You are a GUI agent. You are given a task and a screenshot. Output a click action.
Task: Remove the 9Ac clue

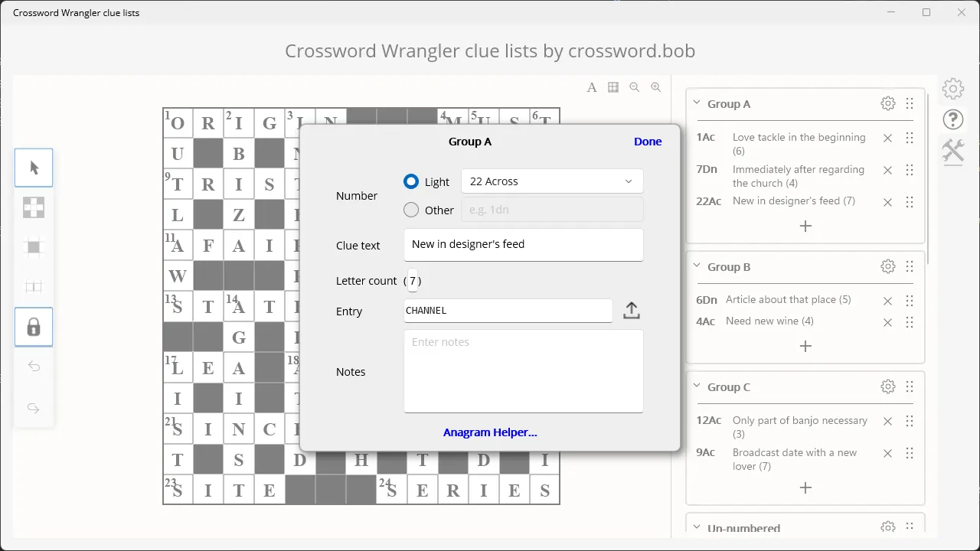(x=887, y=454)
